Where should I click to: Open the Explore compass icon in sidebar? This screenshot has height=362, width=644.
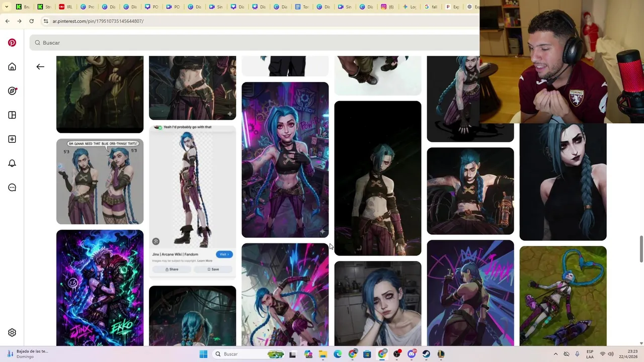coord(12,91)
